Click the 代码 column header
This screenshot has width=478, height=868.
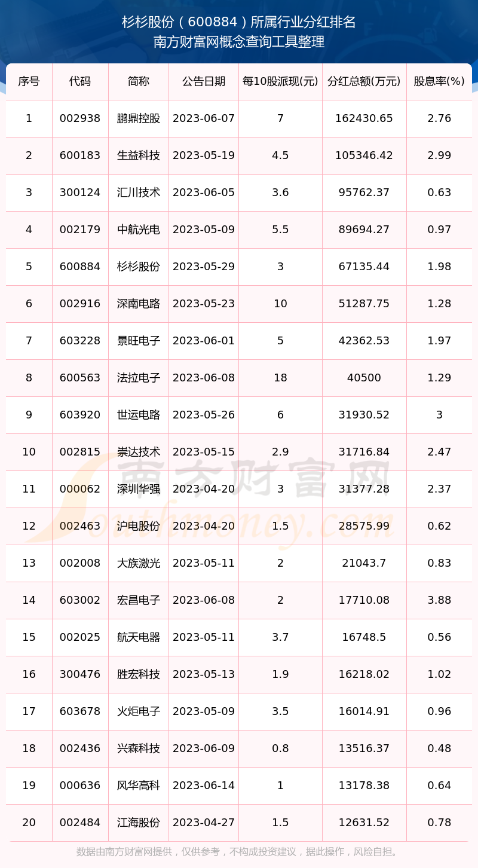[80, 81]
